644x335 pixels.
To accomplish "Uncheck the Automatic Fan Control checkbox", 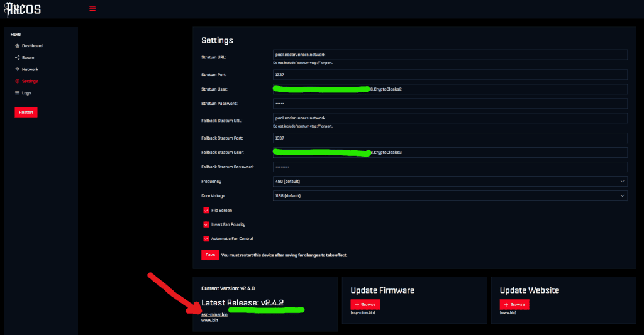I will (206, 239).
